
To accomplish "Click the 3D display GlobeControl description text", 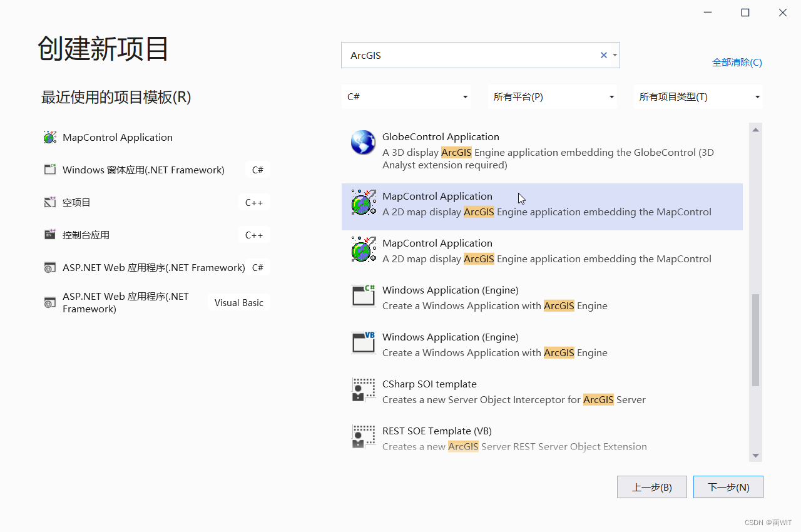I will [548, 158].
